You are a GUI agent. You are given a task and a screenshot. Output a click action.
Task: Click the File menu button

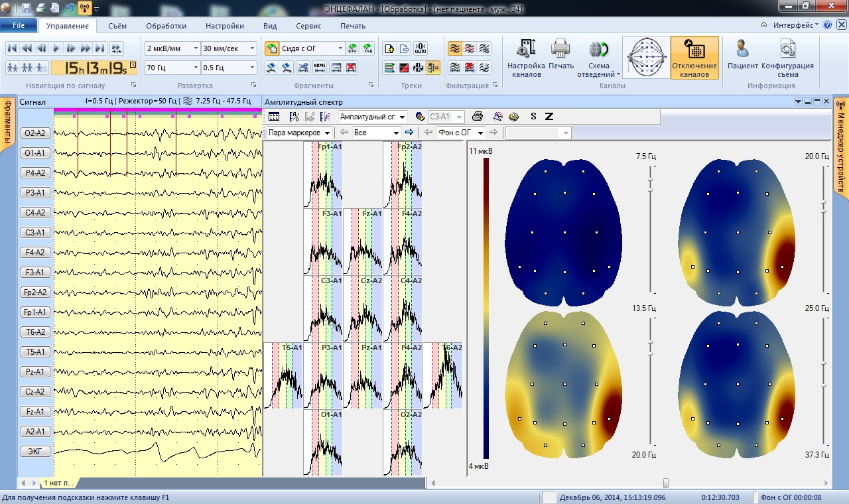click(19, 26)
